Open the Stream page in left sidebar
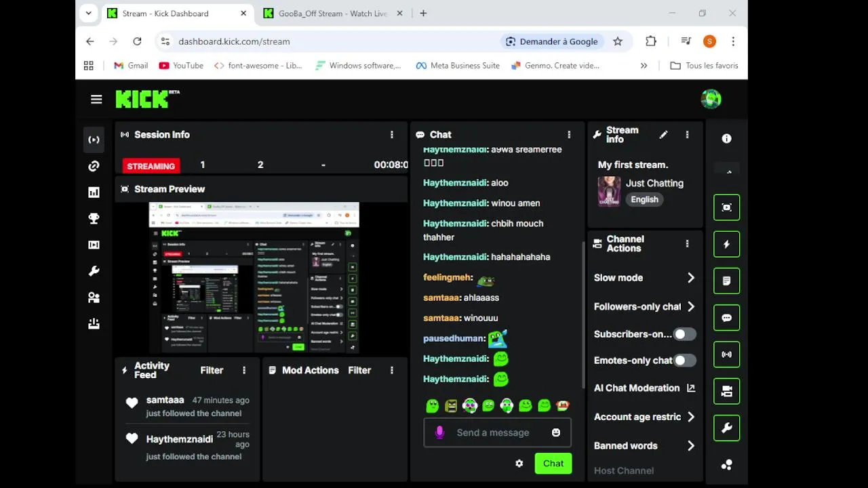Image resolution: width=868 pixels, height=488 pixels. (x=94, y=140)
